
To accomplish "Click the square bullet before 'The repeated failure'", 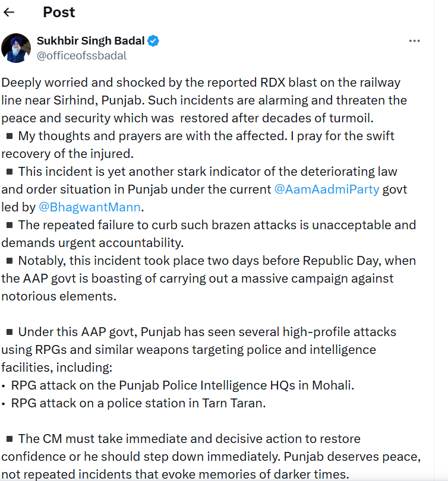I will tap(10, 225).
